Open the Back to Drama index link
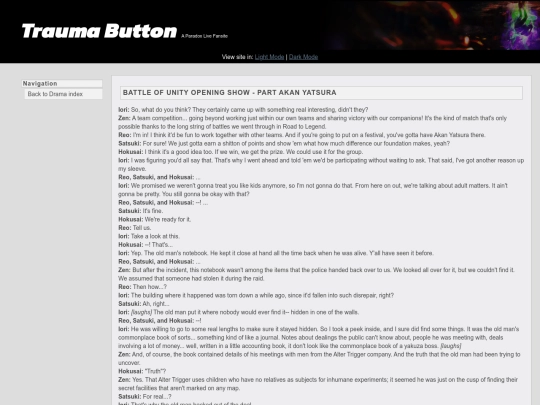540x405 pixels. 55,94
